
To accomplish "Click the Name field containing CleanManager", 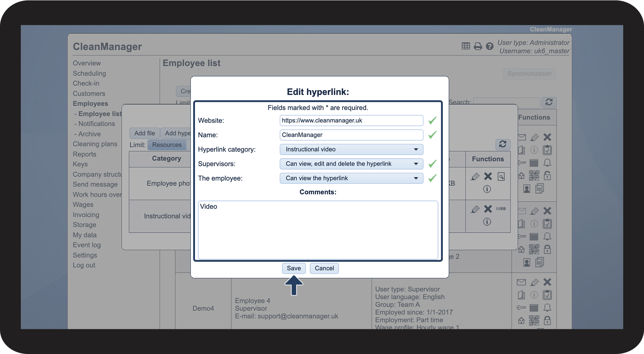I will pos(351,135).
